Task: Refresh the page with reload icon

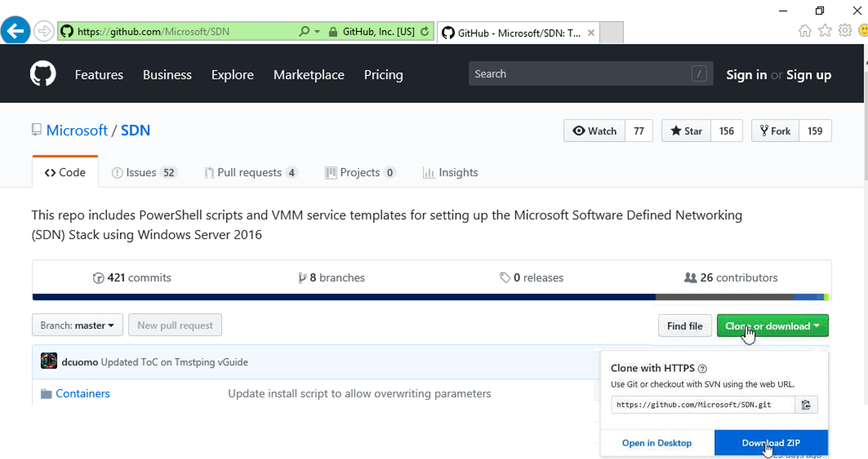Action: click(425, 31)
